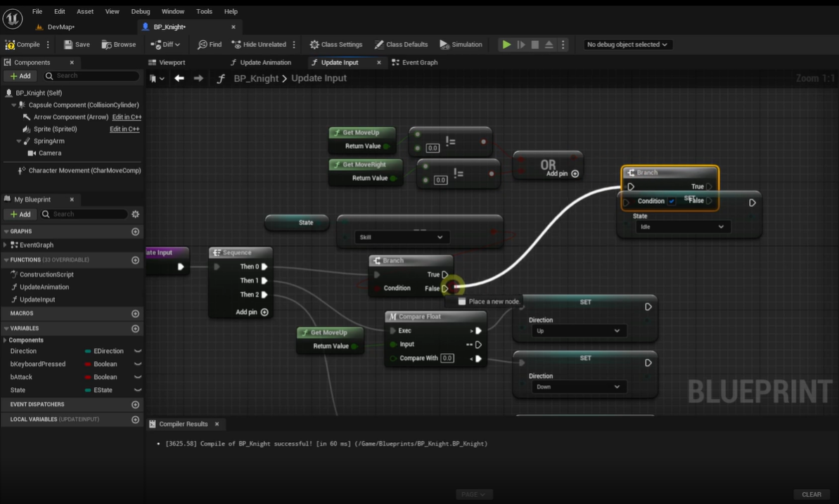The image size is (839, 504).
Task: Clear the Compiler Results log
Action: pyautogui.click(x=812, y=494)
